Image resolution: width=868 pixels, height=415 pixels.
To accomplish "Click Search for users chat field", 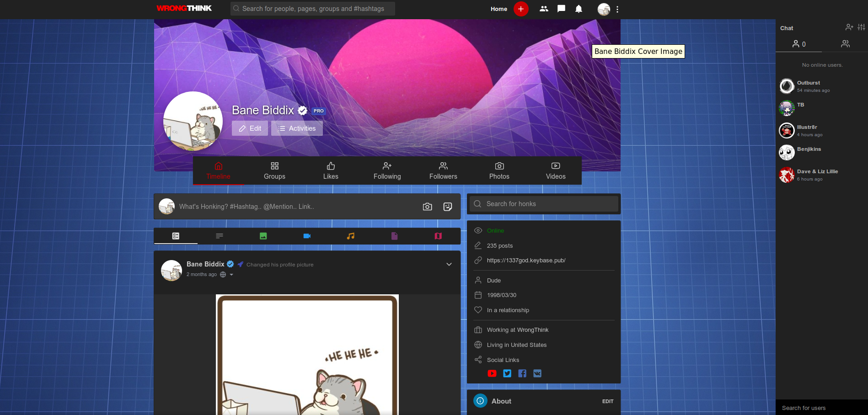I will tap(822, 408).
